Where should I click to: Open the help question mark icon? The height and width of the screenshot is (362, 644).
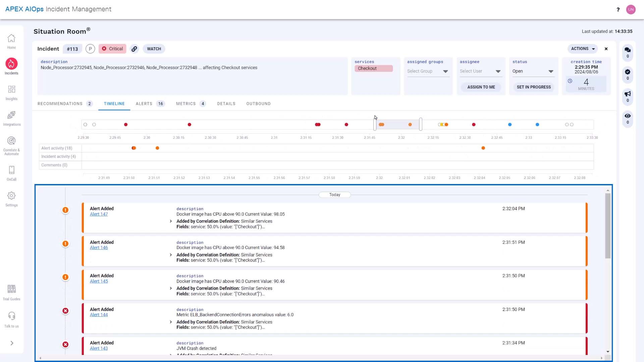tap(618, 9)
